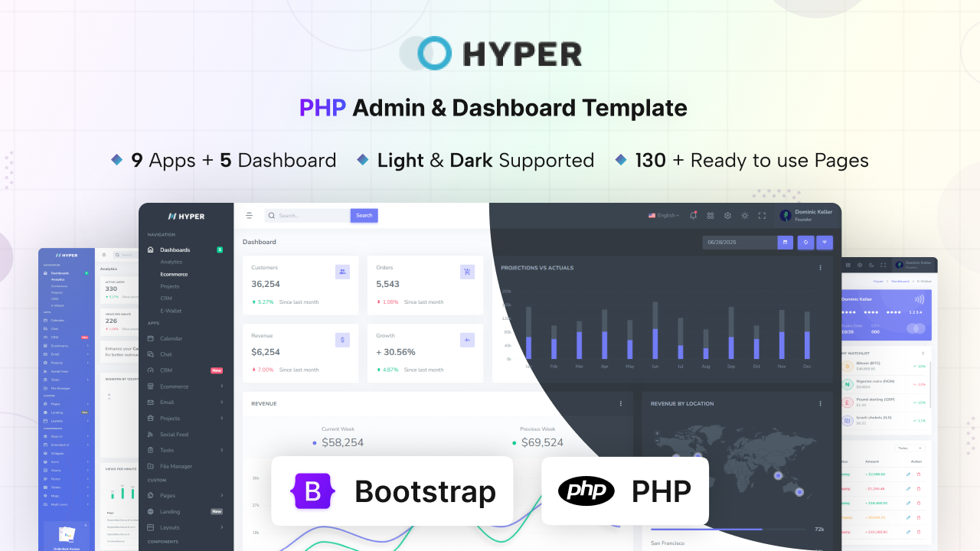Screen dimensions: 980x551
Task: Select Projects under Dashboards
Action: [x=171, y=286]
